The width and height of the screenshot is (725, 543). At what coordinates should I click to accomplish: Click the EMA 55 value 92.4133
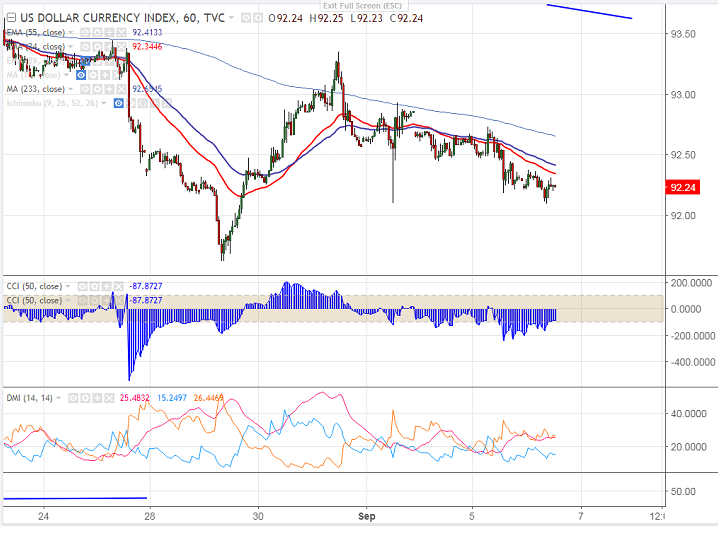147,33
